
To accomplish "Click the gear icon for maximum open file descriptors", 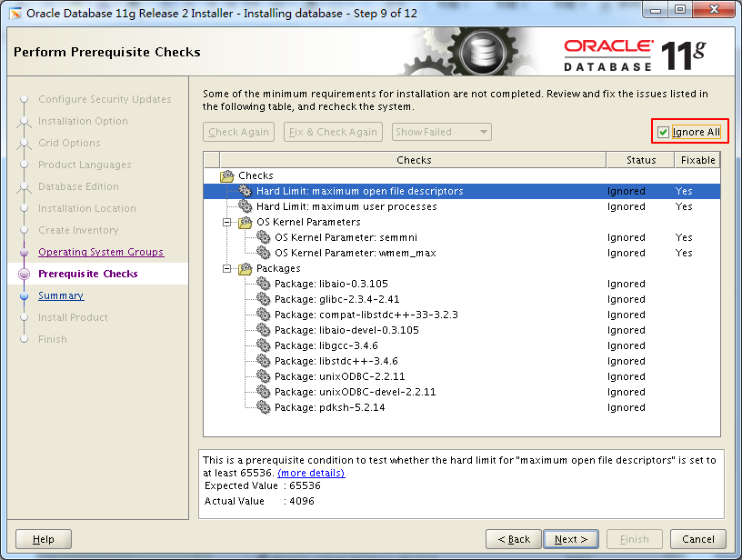I will coord(246,191).
